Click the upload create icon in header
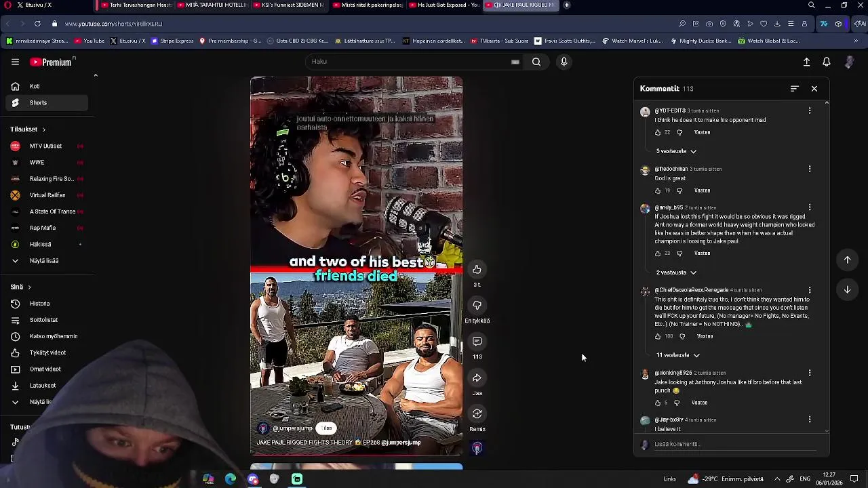This screenshot has width=868, height=488. point(806,62)
